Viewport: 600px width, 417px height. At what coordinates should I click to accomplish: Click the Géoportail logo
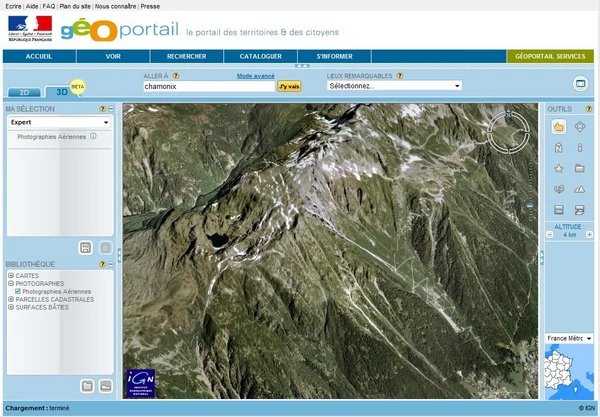pyautogui.click(x=119, y=29)
